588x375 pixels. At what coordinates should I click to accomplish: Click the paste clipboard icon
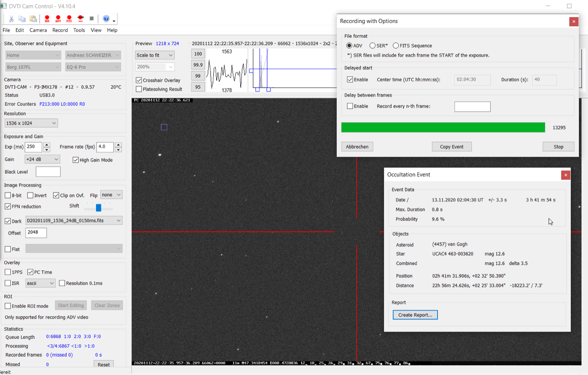tap(33, 19)
